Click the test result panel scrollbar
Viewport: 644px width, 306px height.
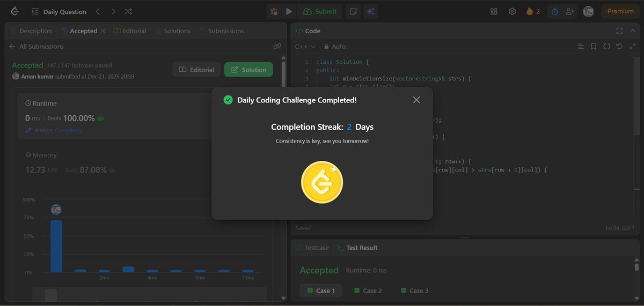point(636,266)
